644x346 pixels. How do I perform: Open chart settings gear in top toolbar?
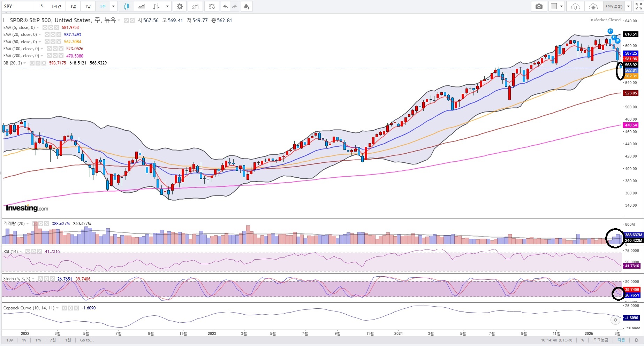pyautogui.click(x=180, y=6)
